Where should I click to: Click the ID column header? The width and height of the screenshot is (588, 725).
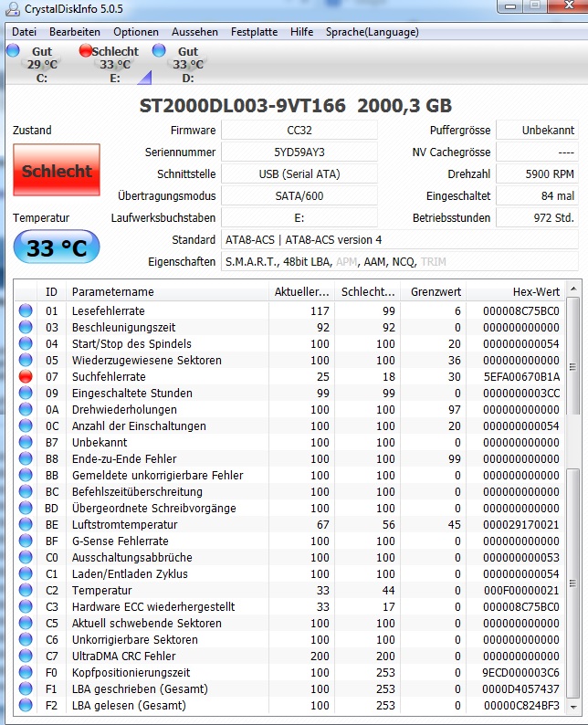click(x=51, y=292)
